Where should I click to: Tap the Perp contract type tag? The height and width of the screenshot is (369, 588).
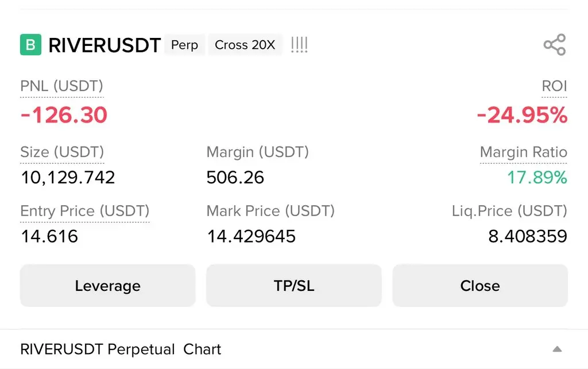[184, 45]
